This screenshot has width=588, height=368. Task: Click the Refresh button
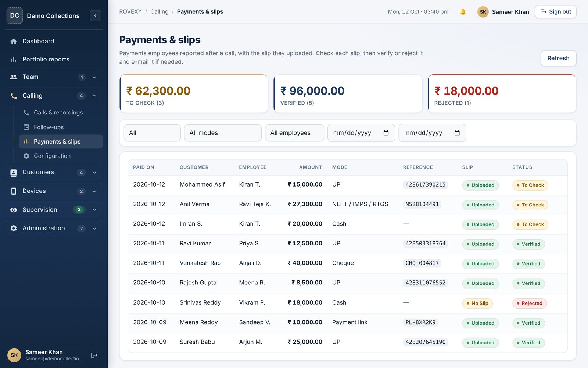coord(558,58)
